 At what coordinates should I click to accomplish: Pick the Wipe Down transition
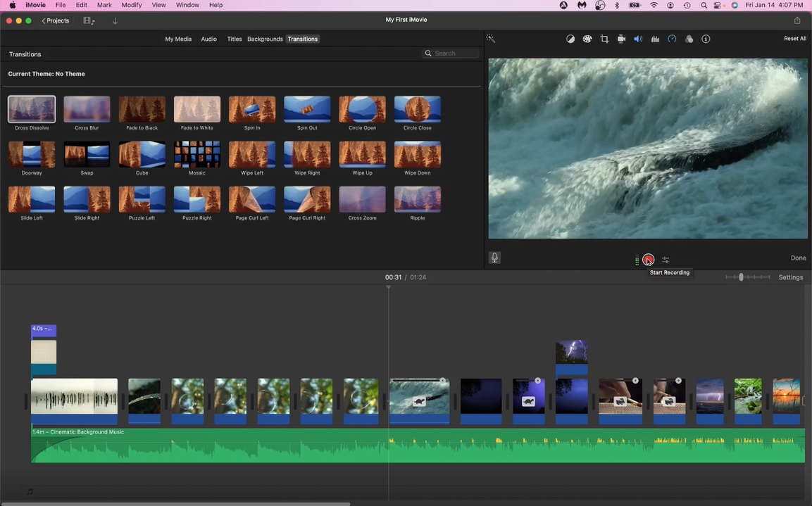tap(418, 154)
